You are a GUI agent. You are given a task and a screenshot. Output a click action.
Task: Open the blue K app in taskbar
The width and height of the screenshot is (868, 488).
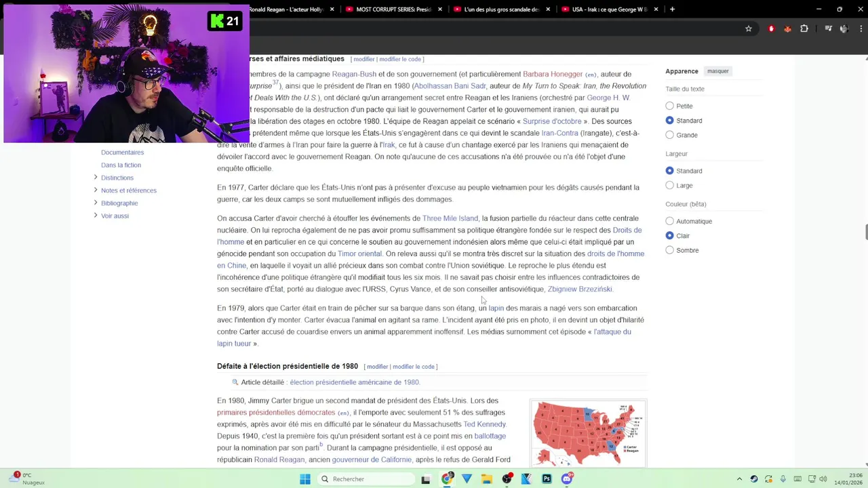(x=526, y=479)
